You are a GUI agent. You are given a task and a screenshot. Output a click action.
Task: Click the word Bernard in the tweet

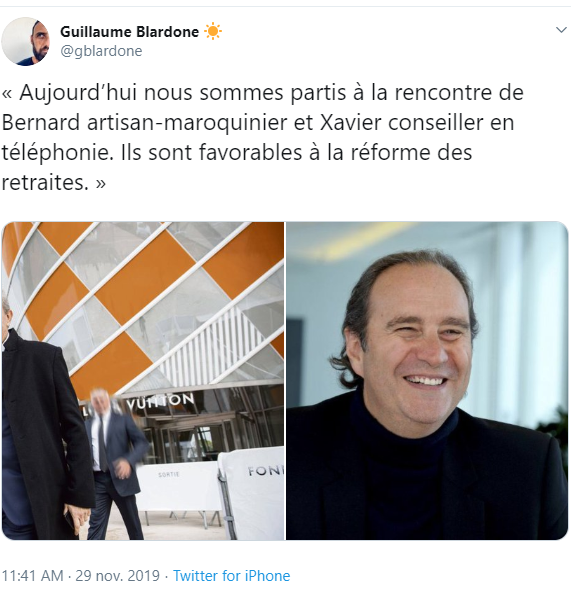41,122
